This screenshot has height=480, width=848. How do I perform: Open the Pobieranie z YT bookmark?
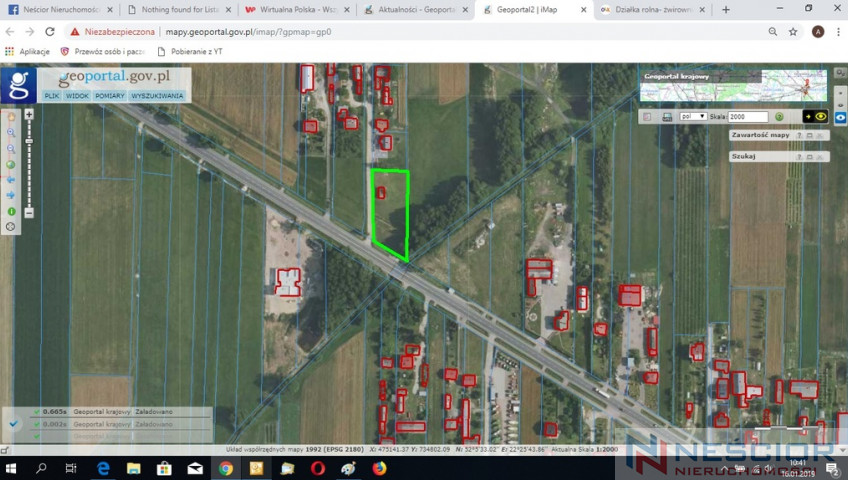coord(190,51)
